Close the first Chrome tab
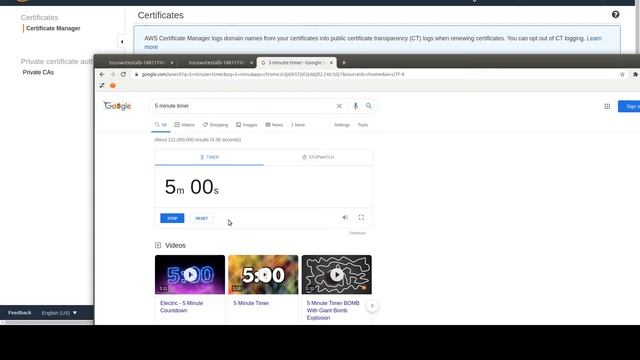This screenshot has width=640, height=360. 172,62
